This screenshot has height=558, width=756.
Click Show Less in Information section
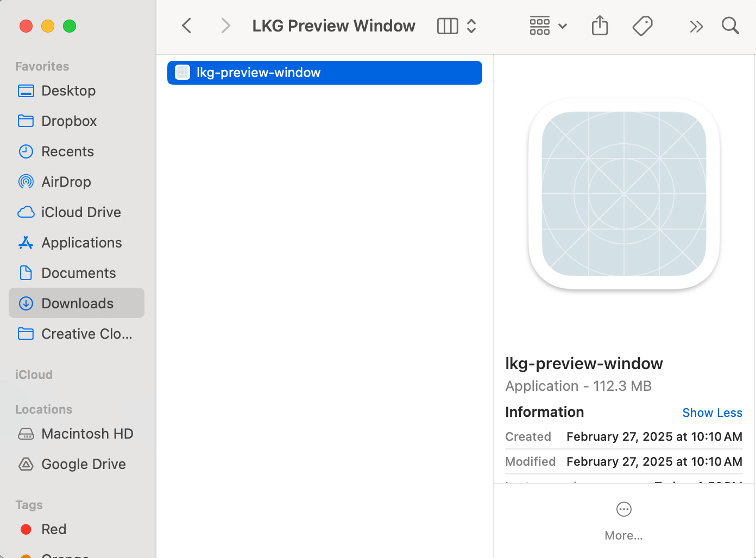[x=712, y=413]
